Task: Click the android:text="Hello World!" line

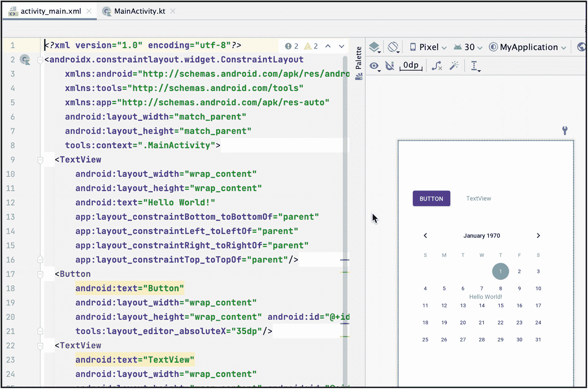Action: click(145, 202)
